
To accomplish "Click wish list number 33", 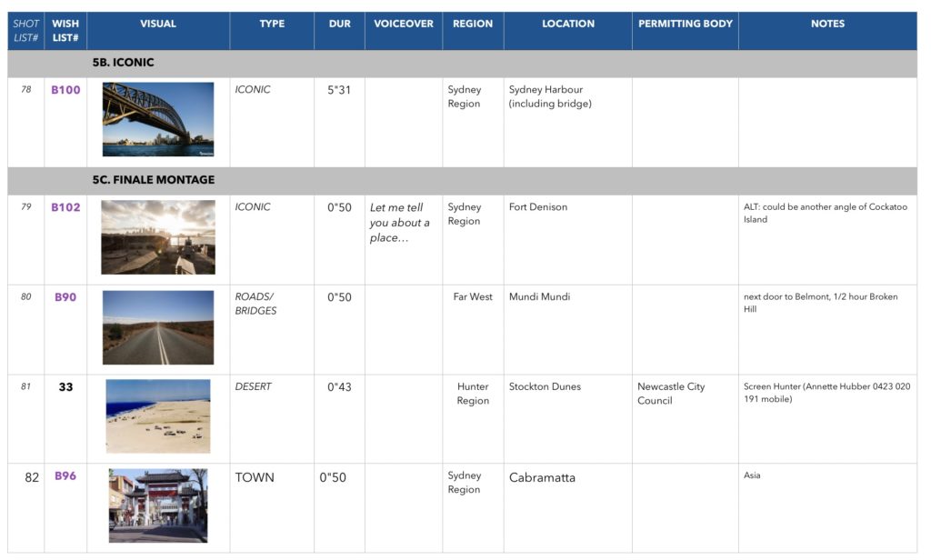I will click(65, 386).
